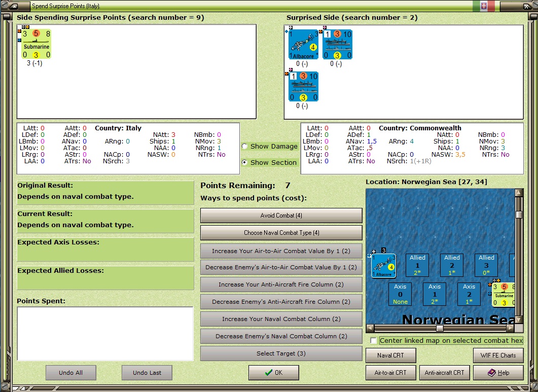The height and width of the screenshot is (392, 538).
Task: Click 'Side Spending Surprise Points' heading
Action: (x=111, y=18)
